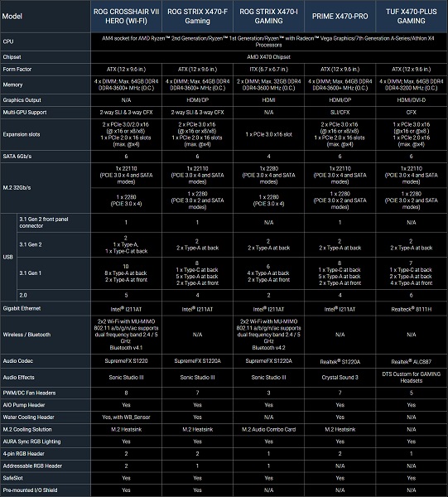Click the Graphics Output row label

(46, 100)
